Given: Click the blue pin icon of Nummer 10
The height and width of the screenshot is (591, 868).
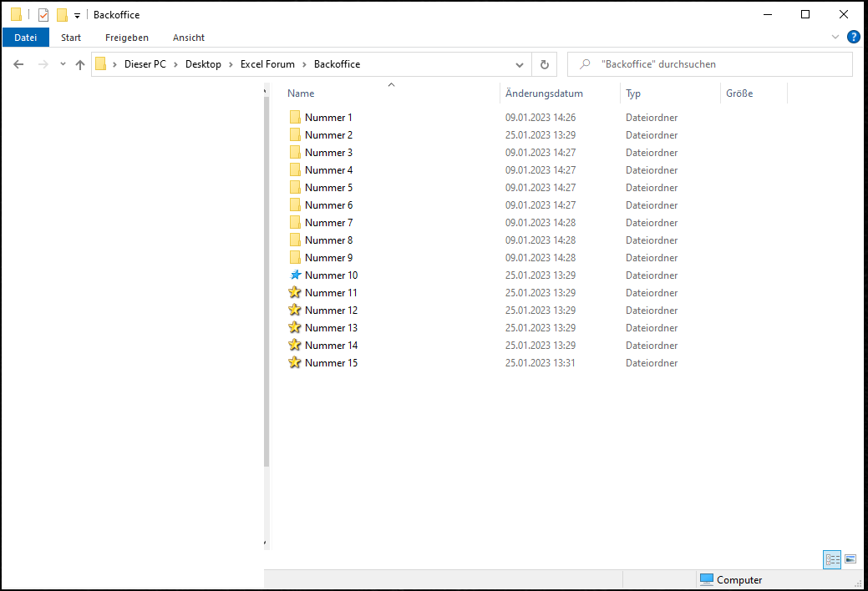Looking at the screenshot, I should (x=295, y=275).
